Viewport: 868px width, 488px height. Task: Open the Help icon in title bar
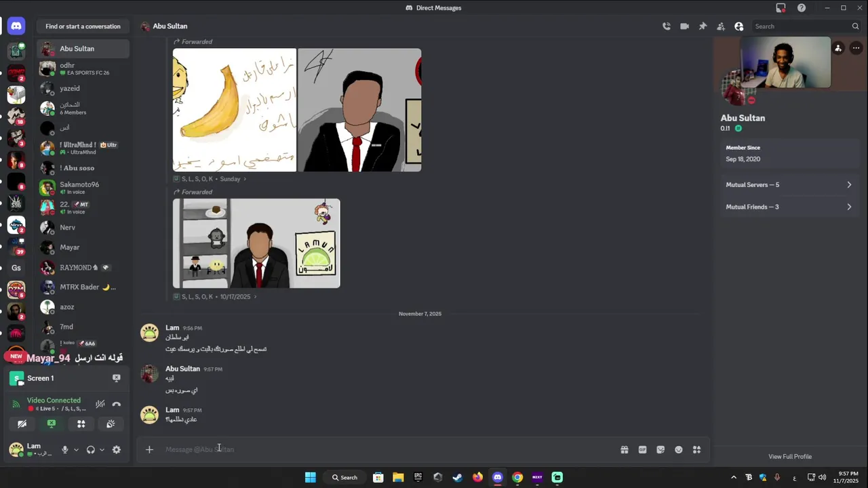(x=802, y=8)
